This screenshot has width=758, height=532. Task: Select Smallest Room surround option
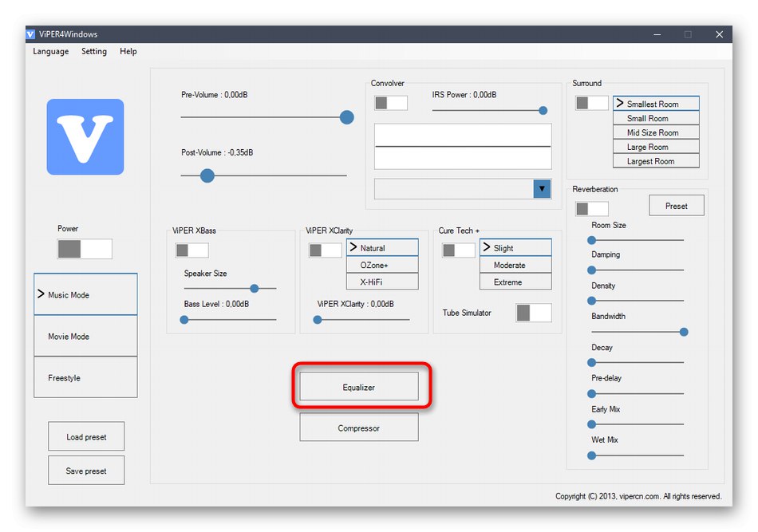(x=656, y=104)
